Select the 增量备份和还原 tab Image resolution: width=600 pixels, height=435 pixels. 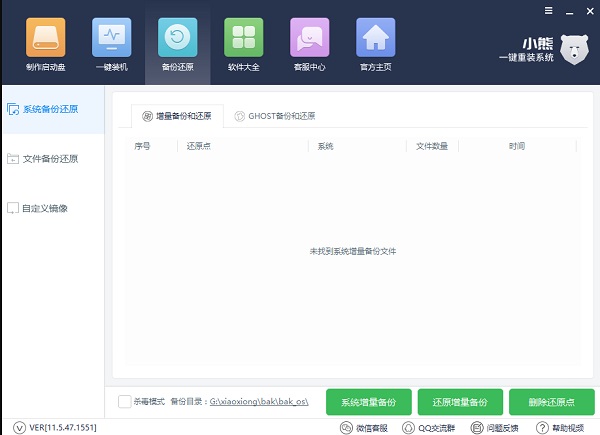click(176, 116)
